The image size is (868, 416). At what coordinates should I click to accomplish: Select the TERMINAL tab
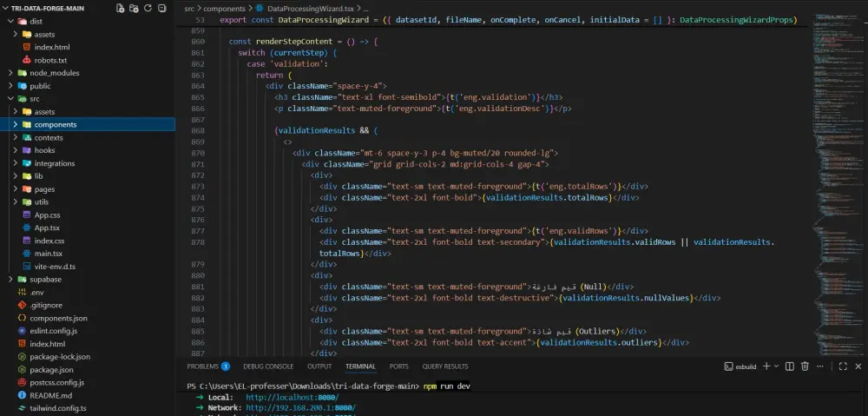coord(360,366)
